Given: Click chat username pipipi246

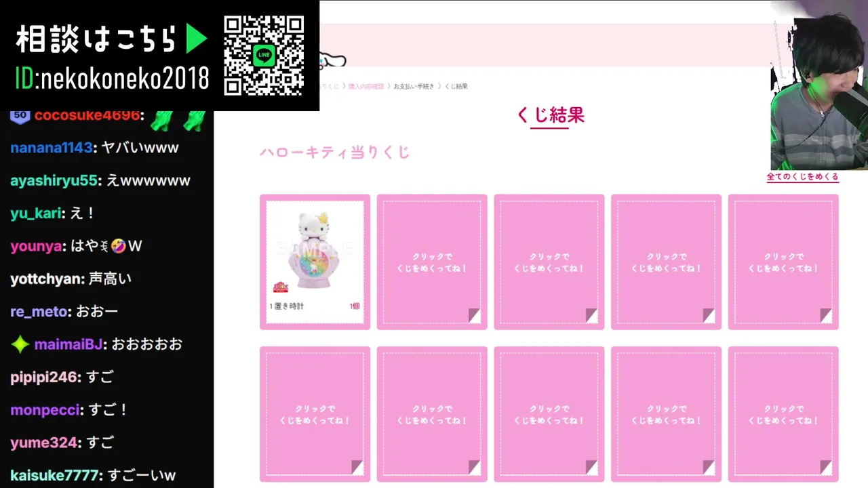Looking at the screenshot, I should click(44, 377).
